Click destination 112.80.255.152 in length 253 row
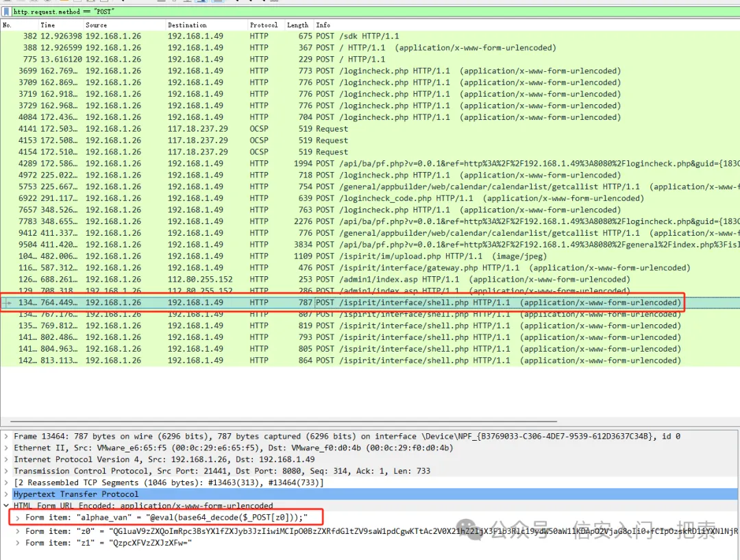Screen dimensions: 740x560 click(x=200, y=279)
